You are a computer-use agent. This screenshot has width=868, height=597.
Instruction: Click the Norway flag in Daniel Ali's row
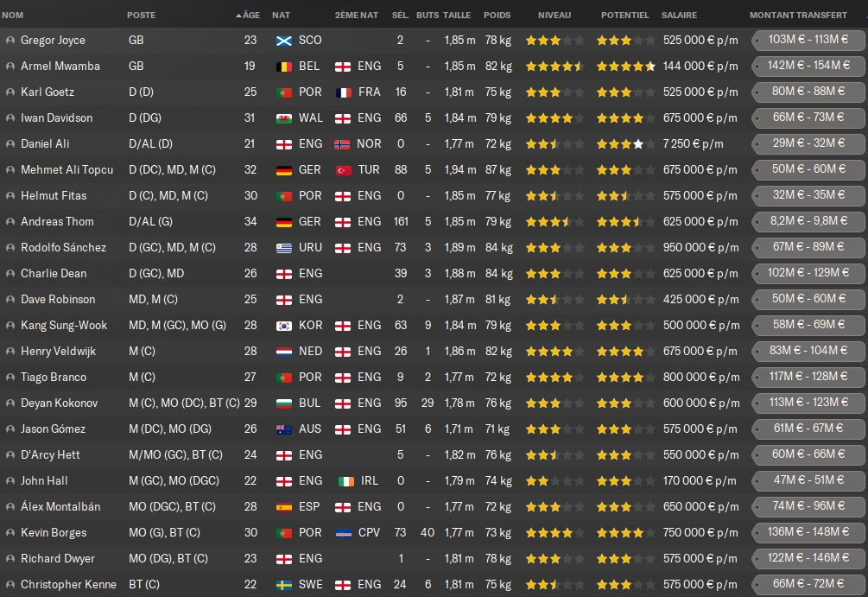(343, 144)
